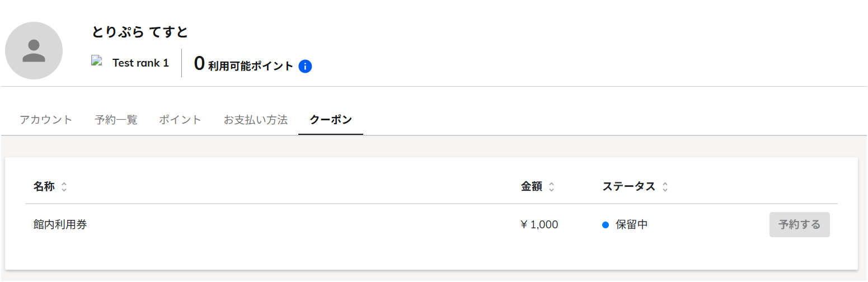
Task: Sort coupons using the ステータス sort arrows
Action: click(665, 187)
